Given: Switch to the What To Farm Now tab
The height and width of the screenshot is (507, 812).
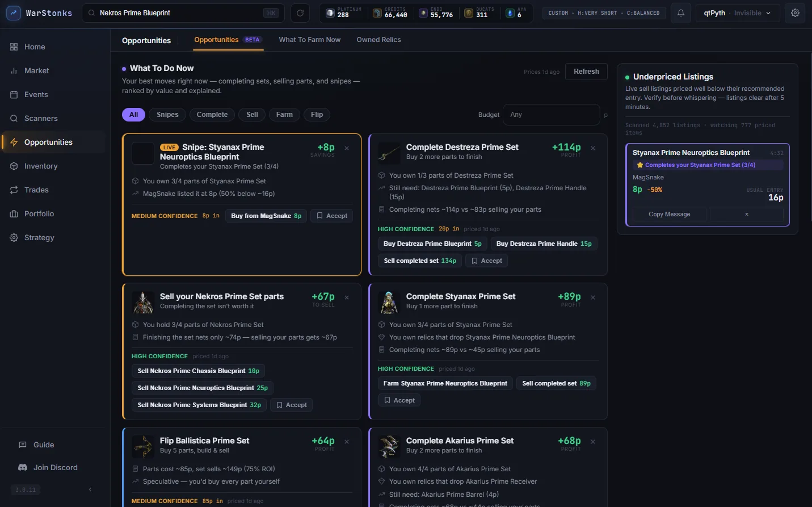Looking at the screenshot, I should click(x=310, y=40).
